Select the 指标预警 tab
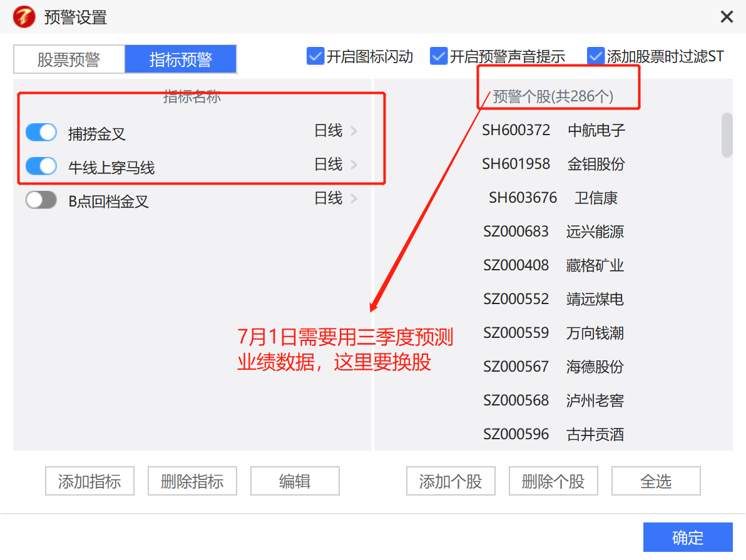Screen dimensions: 746x560 [x=181, y=59]
